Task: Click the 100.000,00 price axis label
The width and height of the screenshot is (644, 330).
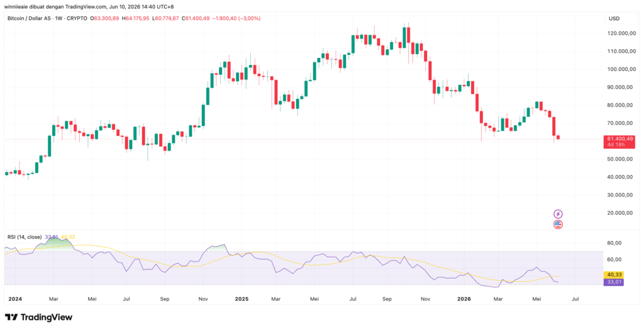Action: (621, 69)
